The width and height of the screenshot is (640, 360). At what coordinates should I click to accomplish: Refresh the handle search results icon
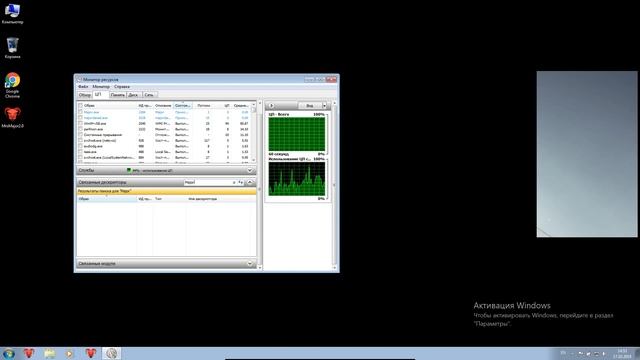(241, 182)
